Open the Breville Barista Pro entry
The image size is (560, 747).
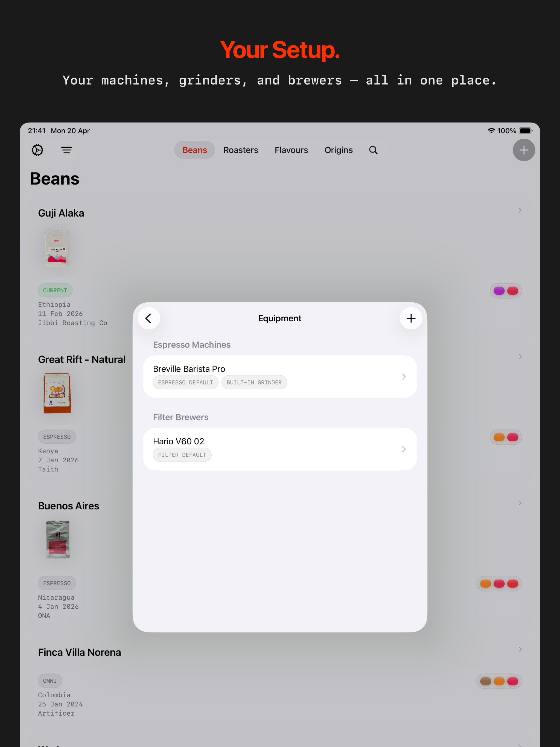click(x=280, y=377)
